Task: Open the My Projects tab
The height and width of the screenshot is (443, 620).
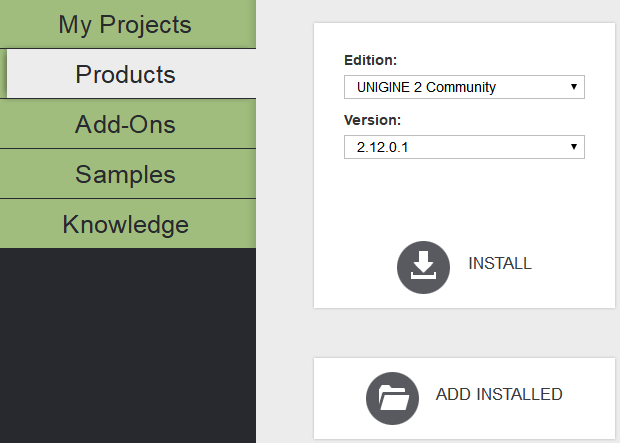Action: pyautogui.click(x=128, y=24)
